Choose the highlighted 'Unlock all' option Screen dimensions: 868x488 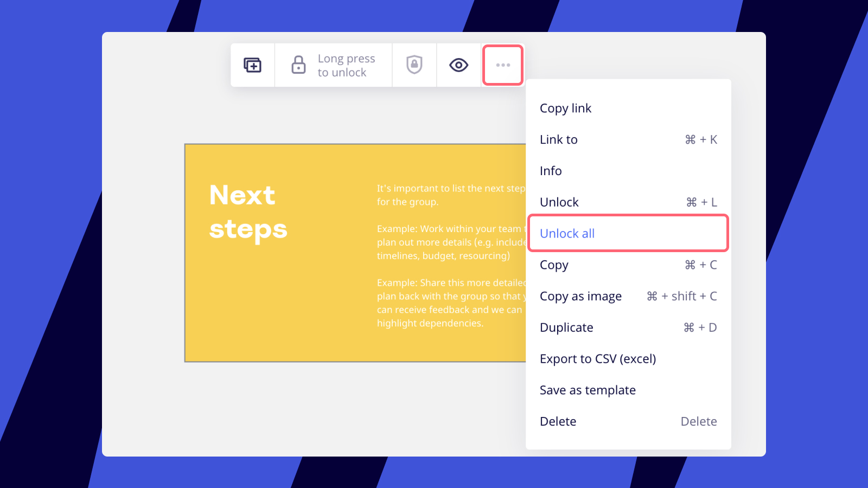pyautogui.click(x=567, y=234)
